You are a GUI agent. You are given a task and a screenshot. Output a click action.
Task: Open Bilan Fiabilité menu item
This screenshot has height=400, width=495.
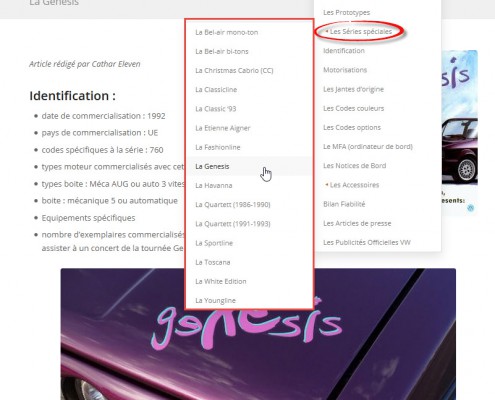click(x=344, y=204)
